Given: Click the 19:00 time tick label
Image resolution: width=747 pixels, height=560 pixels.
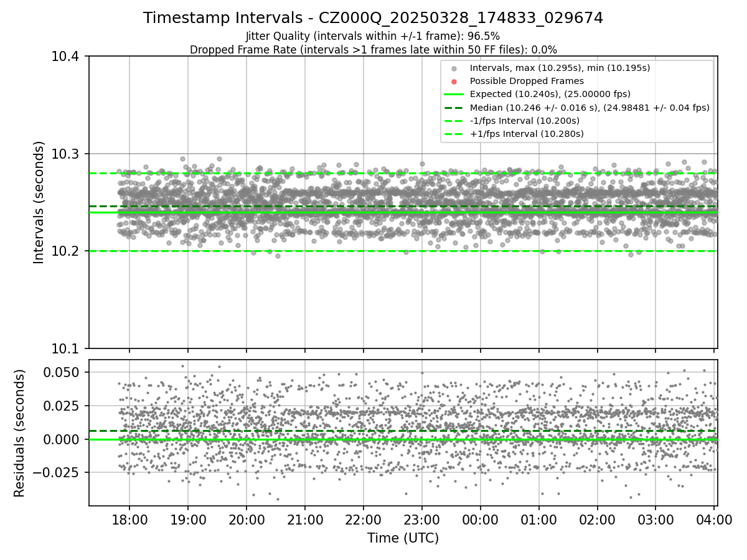Looking at the screenshot, I should pyautogui.click(x=188, y=519).
